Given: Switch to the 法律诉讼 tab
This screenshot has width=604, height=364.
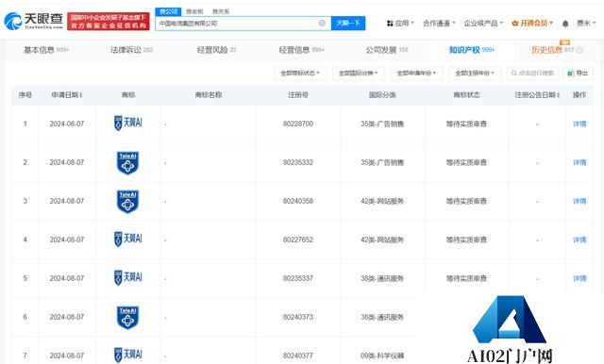Looking at the screenshot, I should [131, 50].
